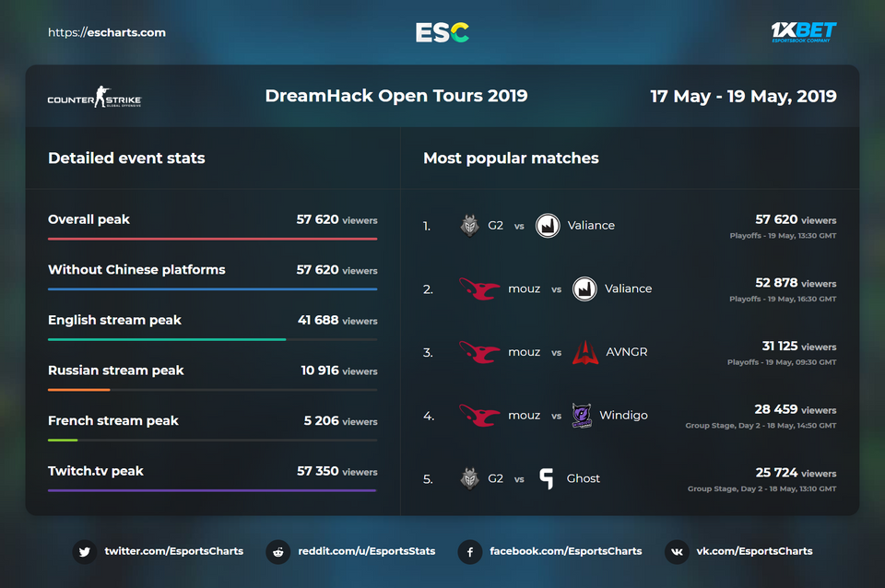The width and height of the screenshot is (885, 588).
Task: Click the red Overall peak progress bar
Action: coord(213,239)
